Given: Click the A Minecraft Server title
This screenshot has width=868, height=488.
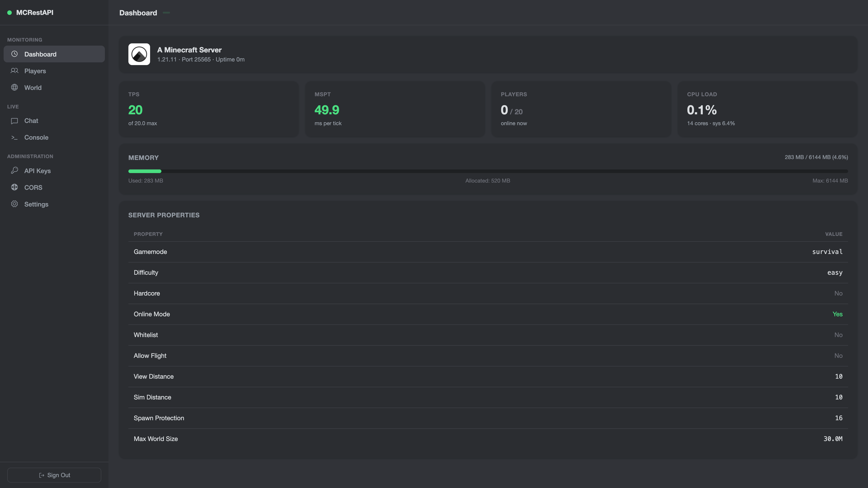Looking at the screenshot, I should pyautogui.click(x=189, y=50).
